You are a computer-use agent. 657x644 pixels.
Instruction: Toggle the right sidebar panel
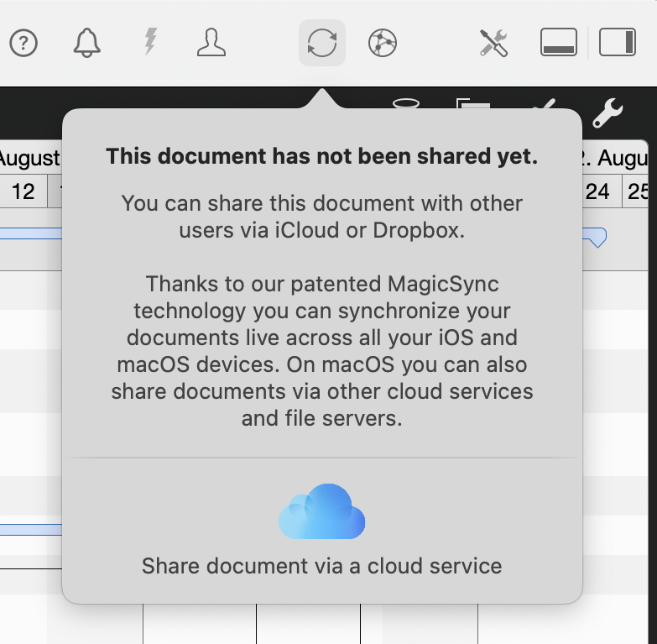pyautogui.click(x=618, y=42)
